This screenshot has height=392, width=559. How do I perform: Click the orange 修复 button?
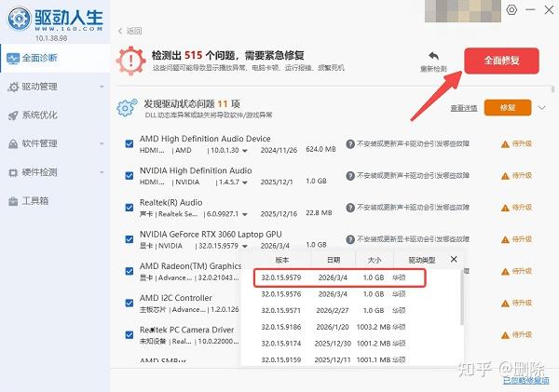coord(508,108)
